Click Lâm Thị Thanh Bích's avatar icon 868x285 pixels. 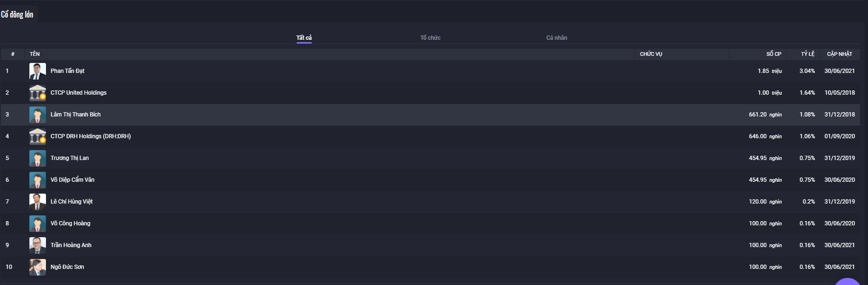click(37, 115)
